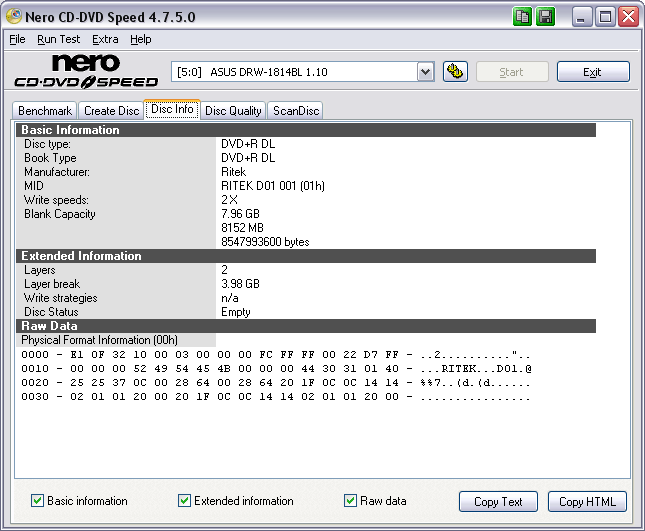Switch to the Create Disc tab
This screenshot has height=531, width=645.
pyautogui.click(x=111, y=111)
